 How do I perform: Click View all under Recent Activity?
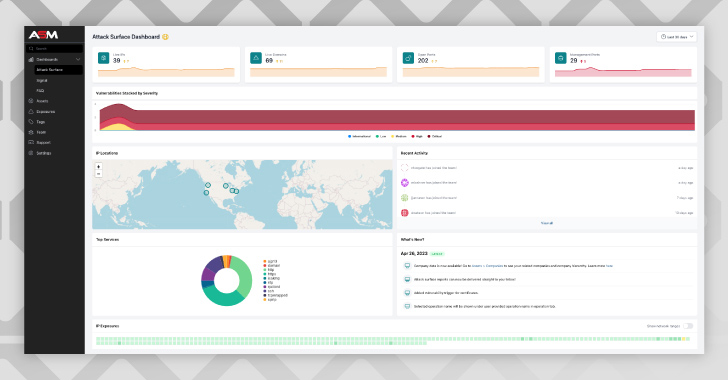(547, 223)
